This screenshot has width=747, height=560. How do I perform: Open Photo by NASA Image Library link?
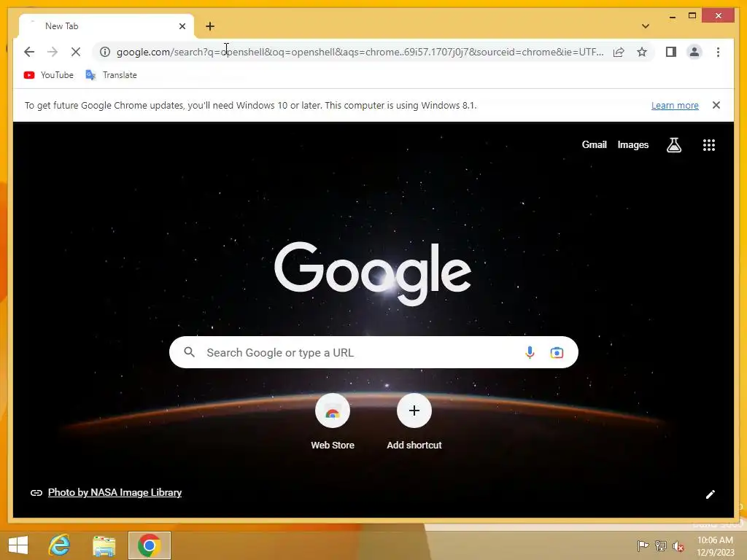click(x=115, y=492)
